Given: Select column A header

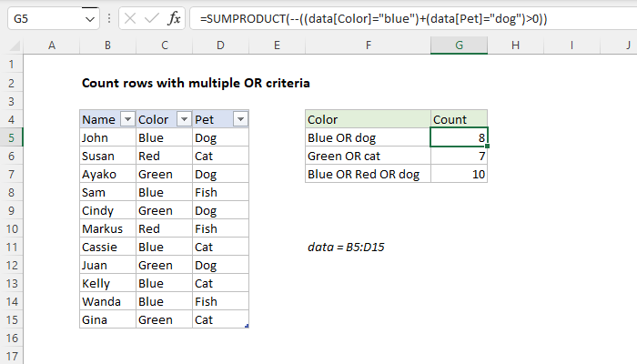Looking at the screenshot, I should tap(51, 45).
